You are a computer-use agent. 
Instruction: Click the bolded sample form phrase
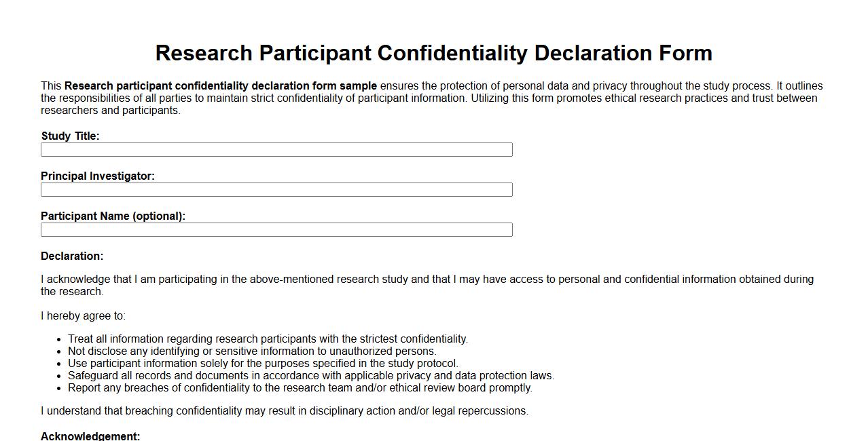click(219, 85)
